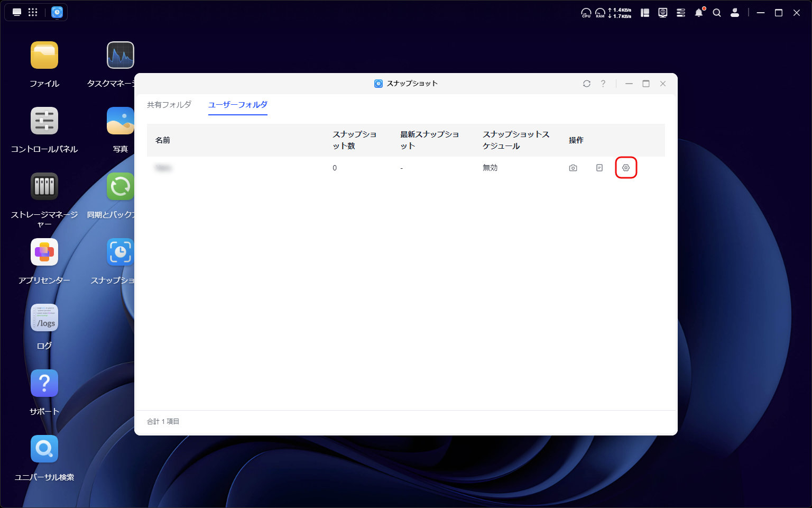This screenshot has width=812, height=508.
Task: Select the user folder row in the table
Action: pos(238,168)
